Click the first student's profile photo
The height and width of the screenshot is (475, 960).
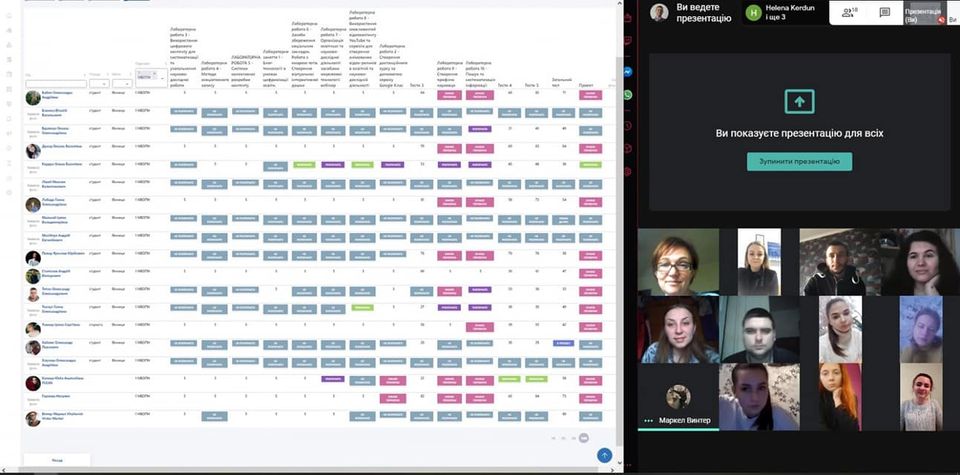pyautogui.click(x=33, y=97)
